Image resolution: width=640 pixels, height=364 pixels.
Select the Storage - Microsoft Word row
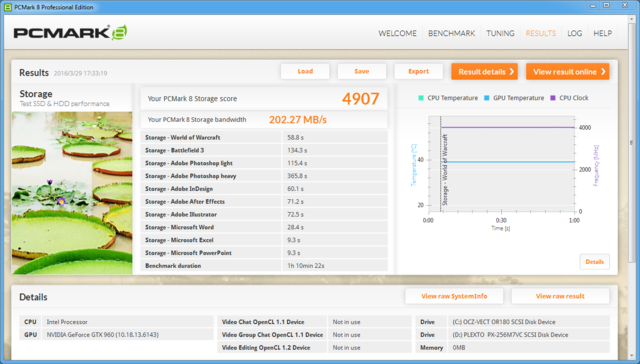[264, 227]
